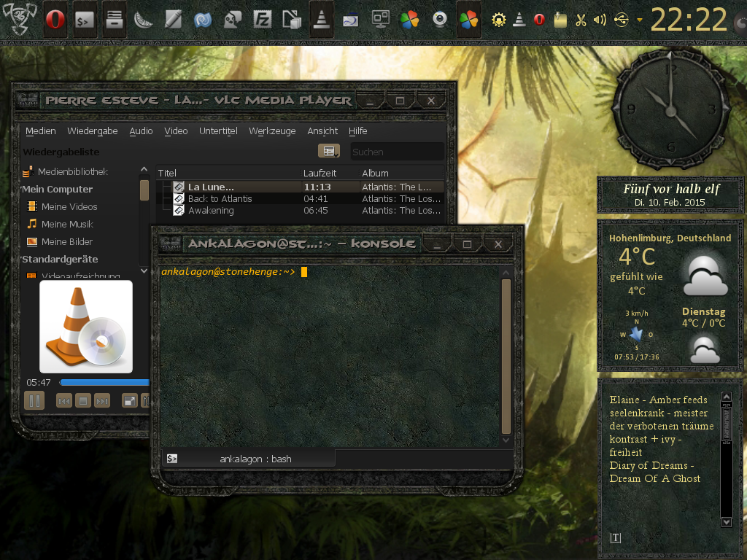Click the feed widget scroll-up arrow

(726, 396)
